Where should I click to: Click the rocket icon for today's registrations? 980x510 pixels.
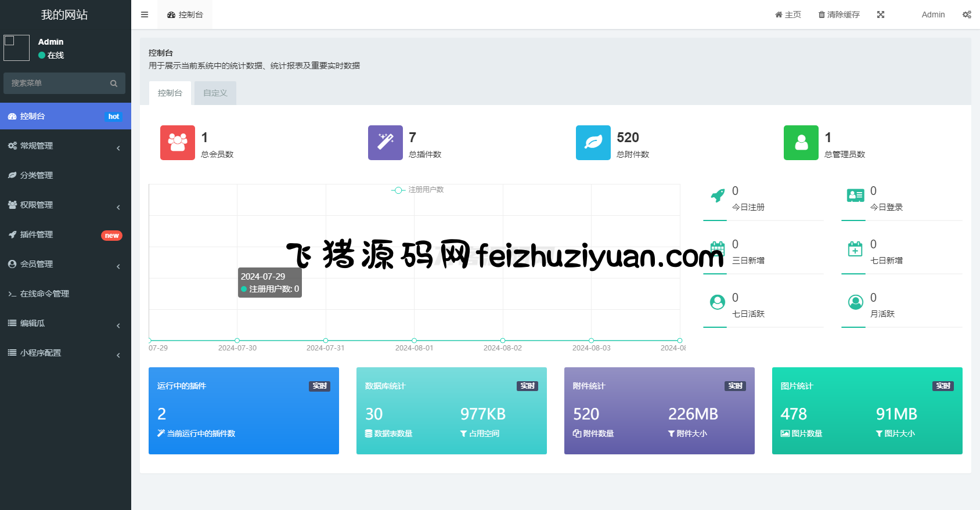tap(718, 196)
